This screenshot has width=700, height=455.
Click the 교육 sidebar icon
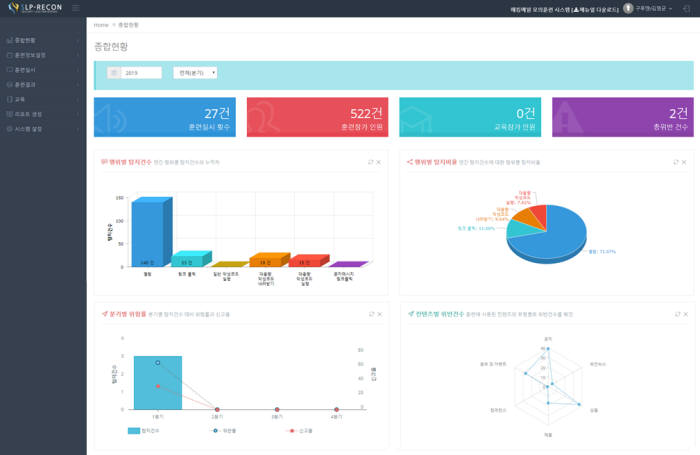coord(9,99)
